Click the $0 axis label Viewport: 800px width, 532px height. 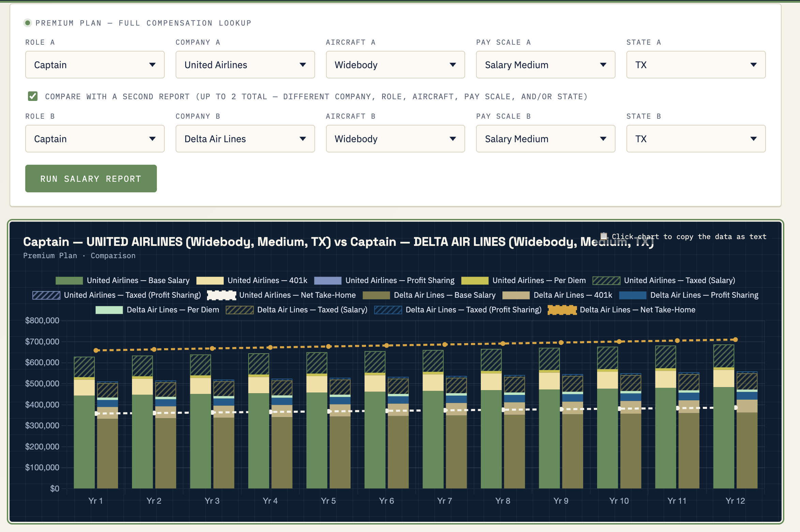[x=55, y=489]
